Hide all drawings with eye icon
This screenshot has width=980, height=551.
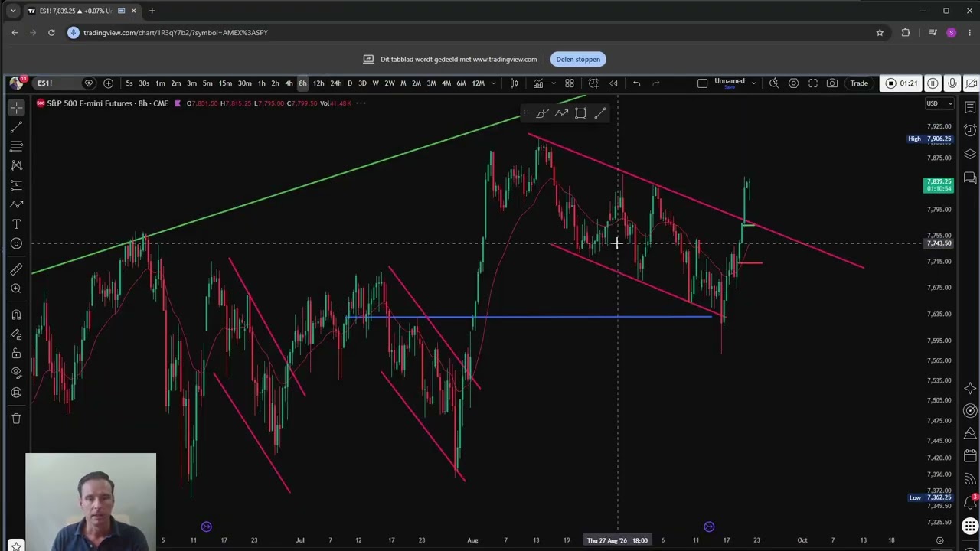coord(16,373)
